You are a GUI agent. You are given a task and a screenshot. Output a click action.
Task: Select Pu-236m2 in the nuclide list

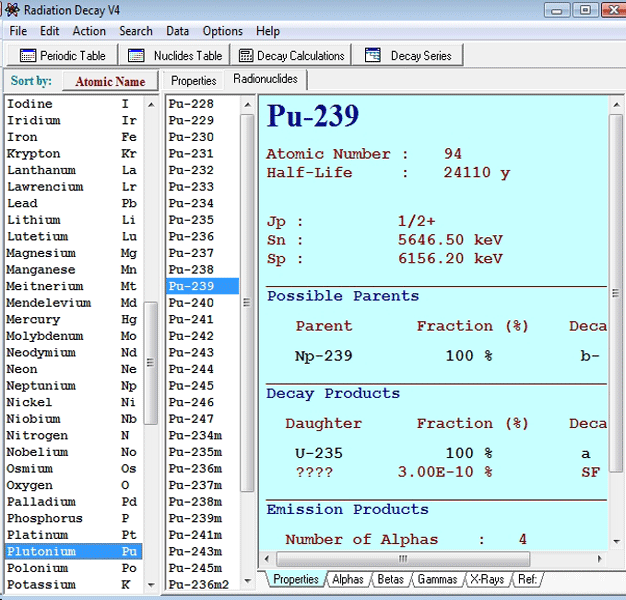[202, 585]
